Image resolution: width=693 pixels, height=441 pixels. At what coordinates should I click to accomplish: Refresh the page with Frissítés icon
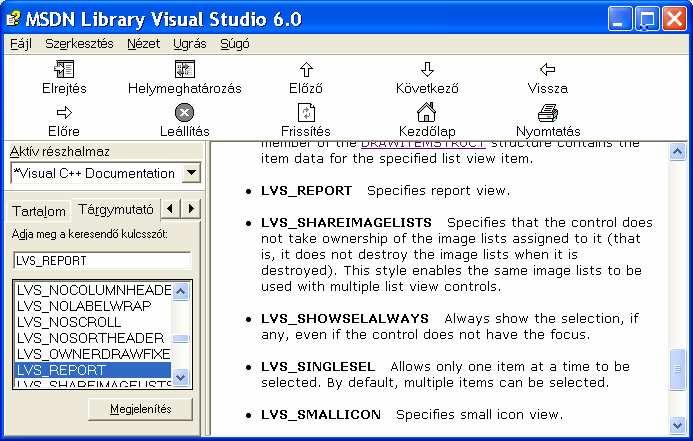coord(306,112)
